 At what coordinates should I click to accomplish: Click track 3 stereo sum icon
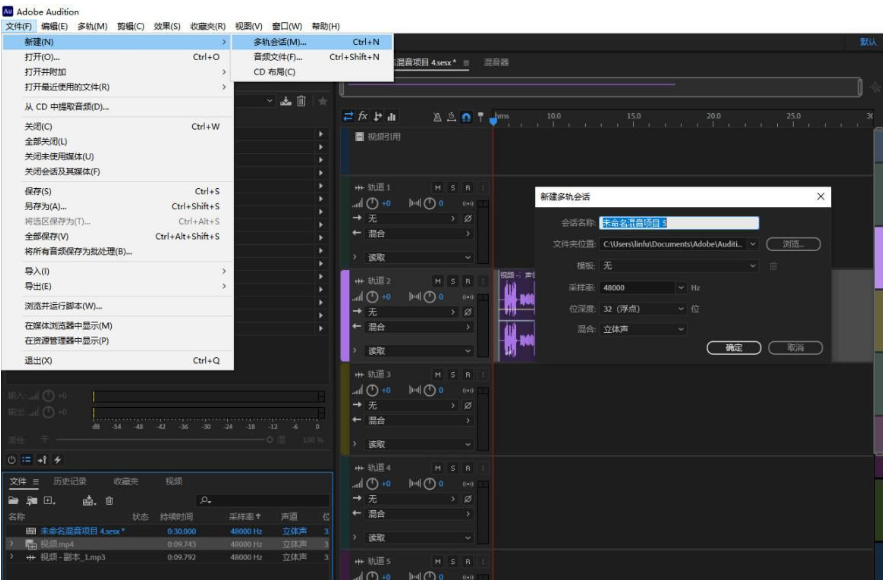(467, 390)
